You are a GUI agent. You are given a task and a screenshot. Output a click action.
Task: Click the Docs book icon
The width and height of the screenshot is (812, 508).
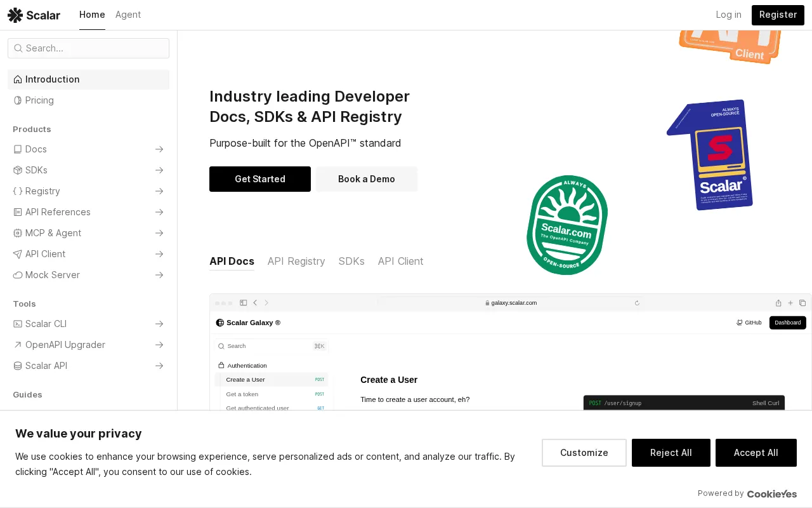point(18,149)
